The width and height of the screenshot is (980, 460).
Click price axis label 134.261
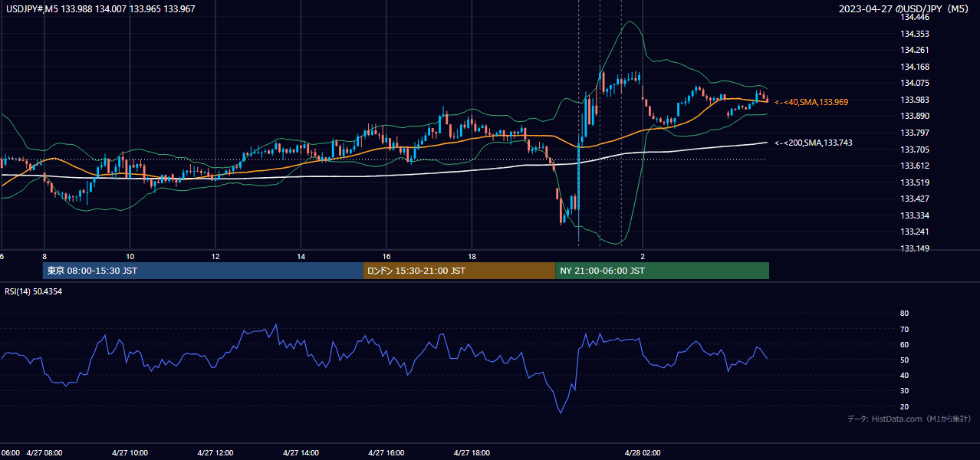916,50
